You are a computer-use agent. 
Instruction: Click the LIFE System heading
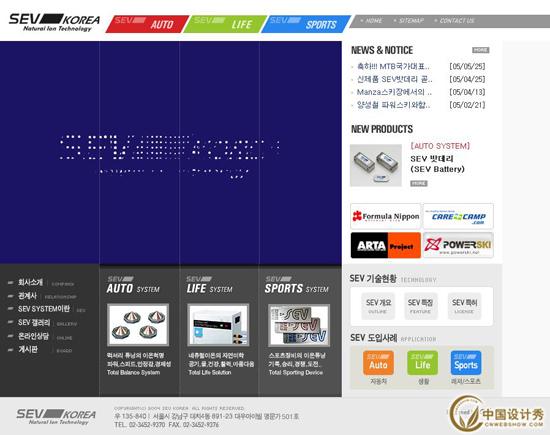[209, 285]
